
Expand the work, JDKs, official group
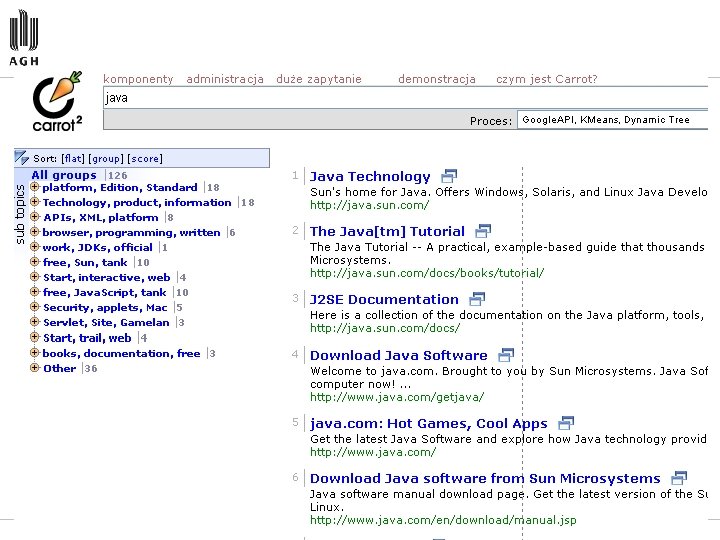point(35,247)
